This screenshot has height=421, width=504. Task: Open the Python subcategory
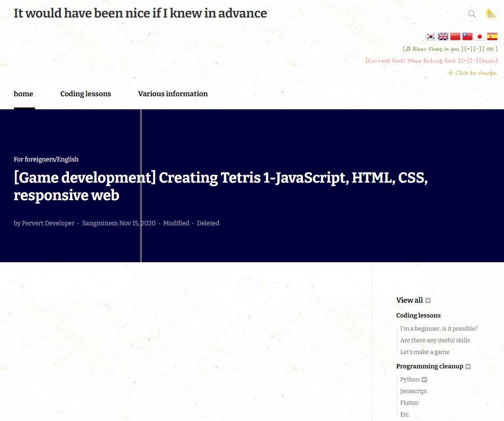[x=410, y=380]
